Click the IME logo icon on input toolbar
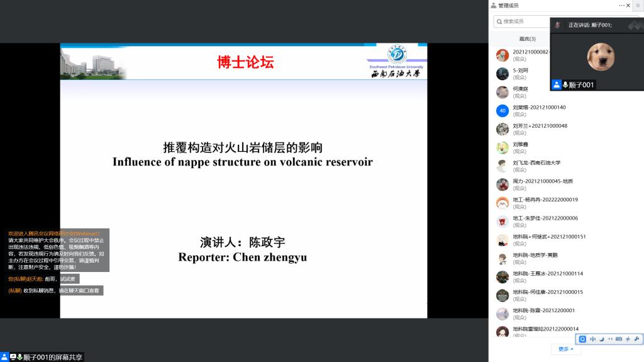644x362 pixels. tap(583, 339)
